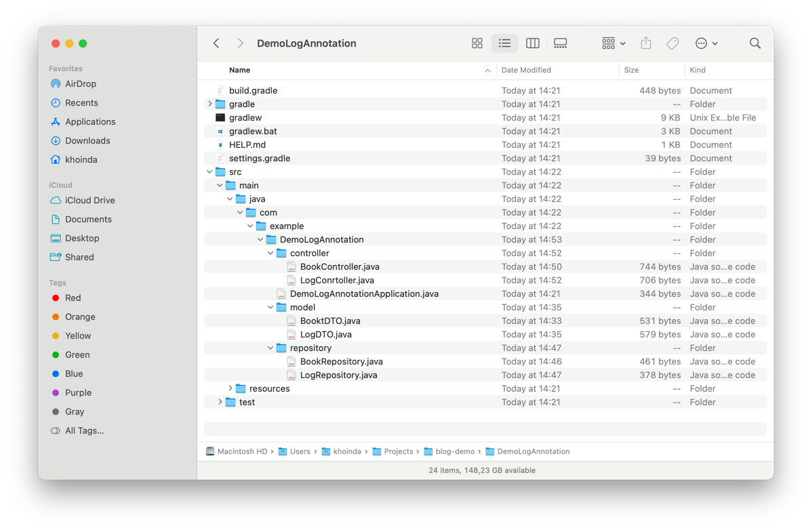This screenshot has height=530, width=812.
Task: Collapse the src folder
Action: tap(210, 172)
